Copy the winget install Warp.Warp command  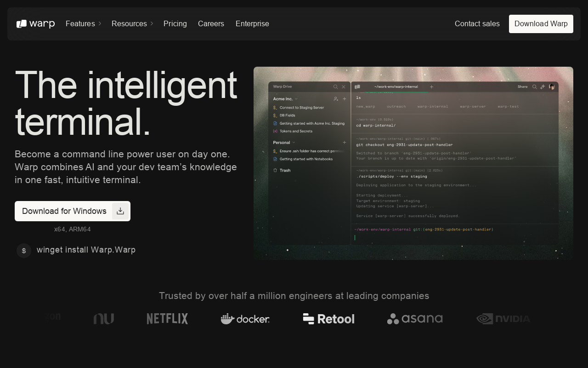tap(86, 250)
